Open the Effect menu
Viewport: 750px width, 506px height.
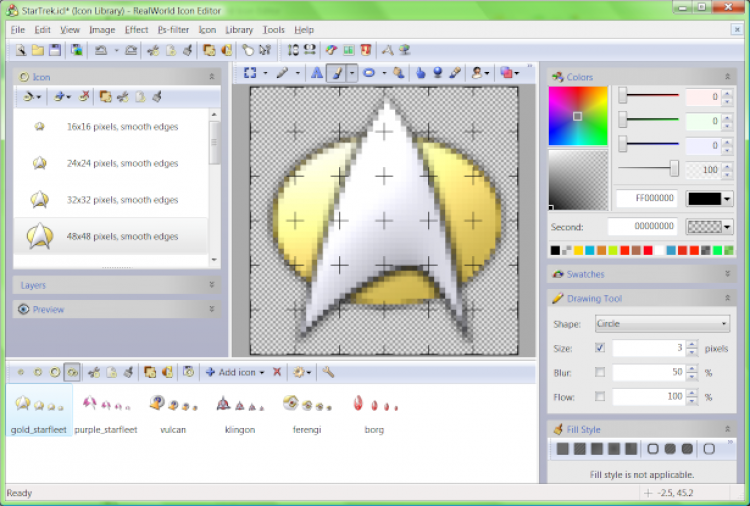pos(136,30)
